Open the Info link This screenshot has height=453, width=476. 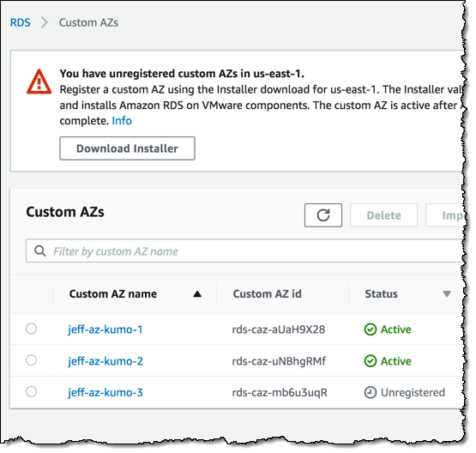(122, 121)
